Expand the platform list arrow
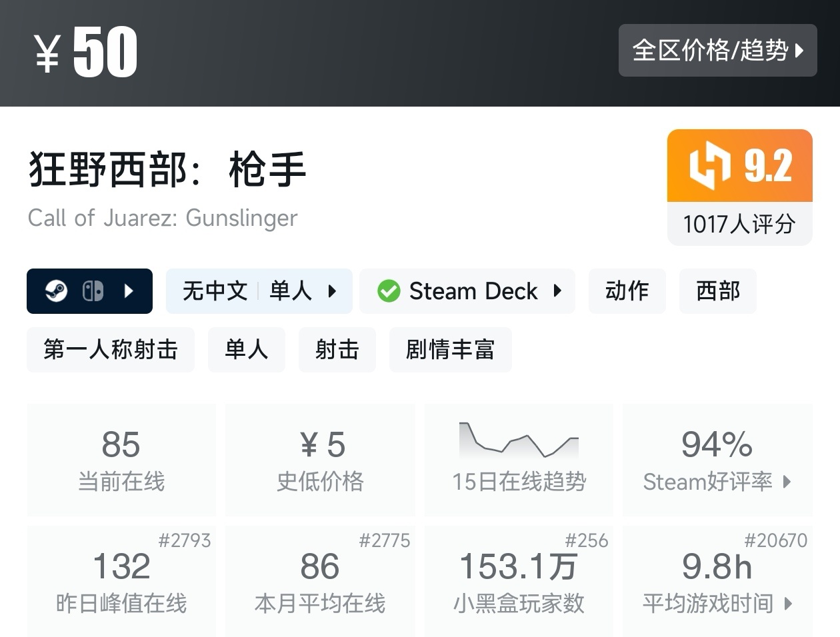Image resolution: width=840 pixels, height=637 pixels. click(129, 291)
